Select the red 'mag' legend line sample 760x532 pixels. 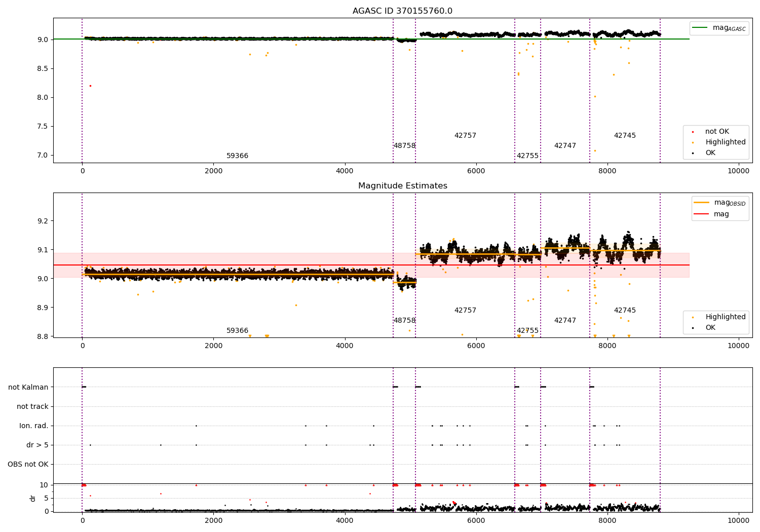[702, 214]
